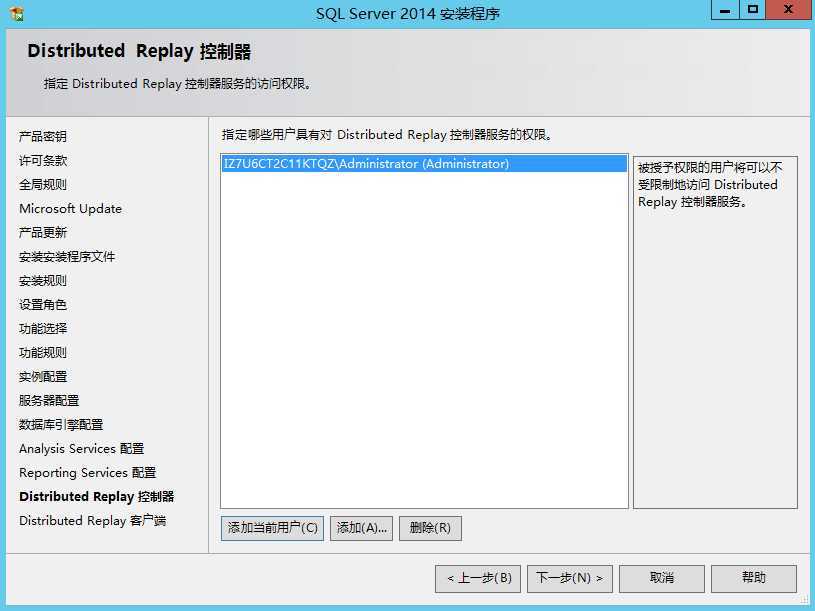This screenshot has width=815, height=611.
Task: Minimize the setup window
Action: pyautogui.click(x=725, y=10)
